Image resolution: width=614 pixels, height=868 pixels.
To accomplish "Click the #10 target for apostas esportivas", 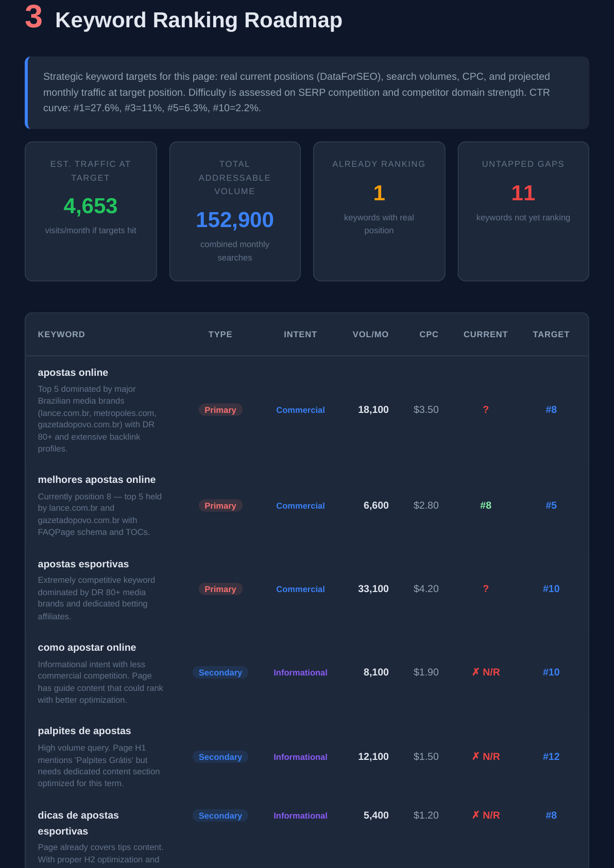I will click(x=551, y=589).
